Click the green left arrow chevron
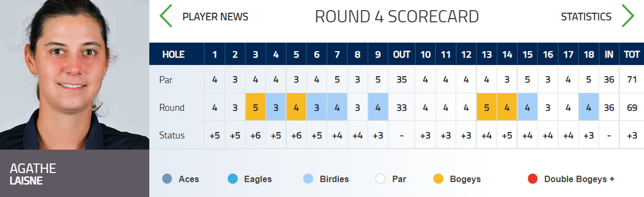Viewport: 644px width, 197px height. [x=166, y=16]
